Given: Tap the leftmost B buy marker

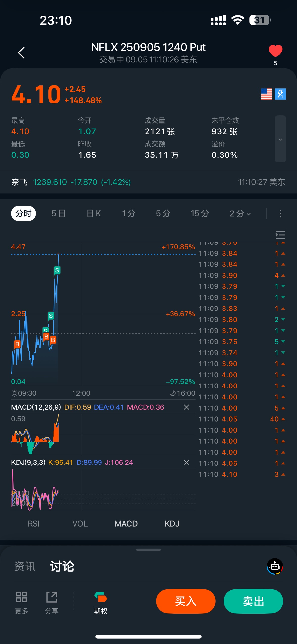Looking at the screenshot, I should pyautogui.click(x=17, y=344).
